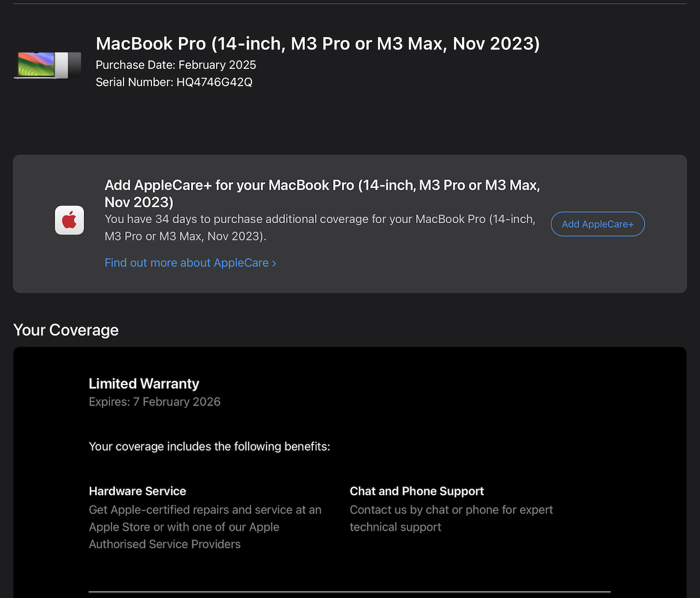Click the Hardware Service heading

tap(137, 491)
